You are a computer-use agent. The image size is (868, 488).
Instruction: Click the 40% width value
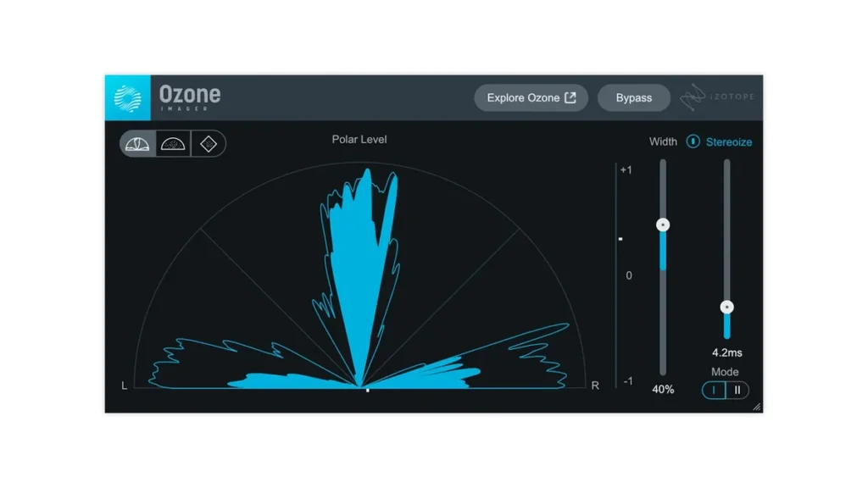point(663,390)
